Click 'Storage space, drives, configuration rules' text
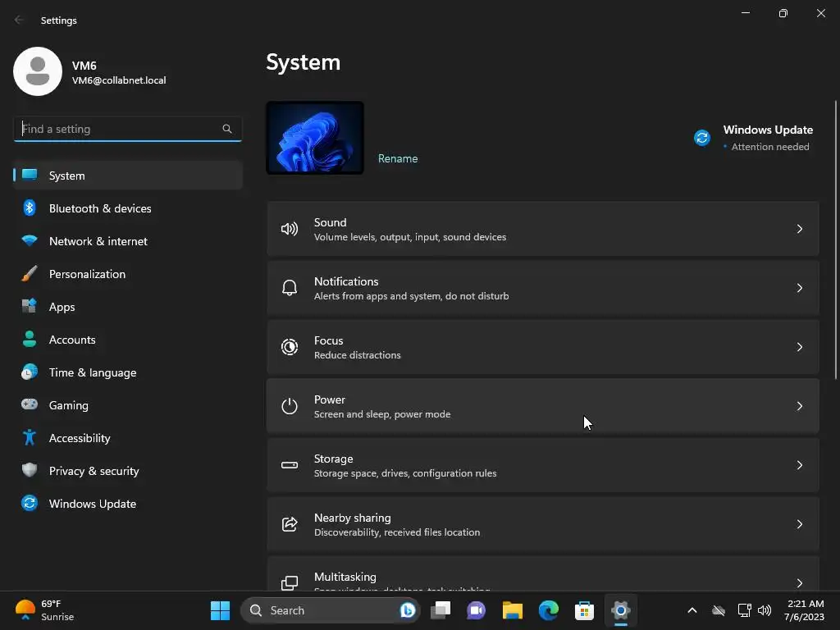 coord(405,473)
